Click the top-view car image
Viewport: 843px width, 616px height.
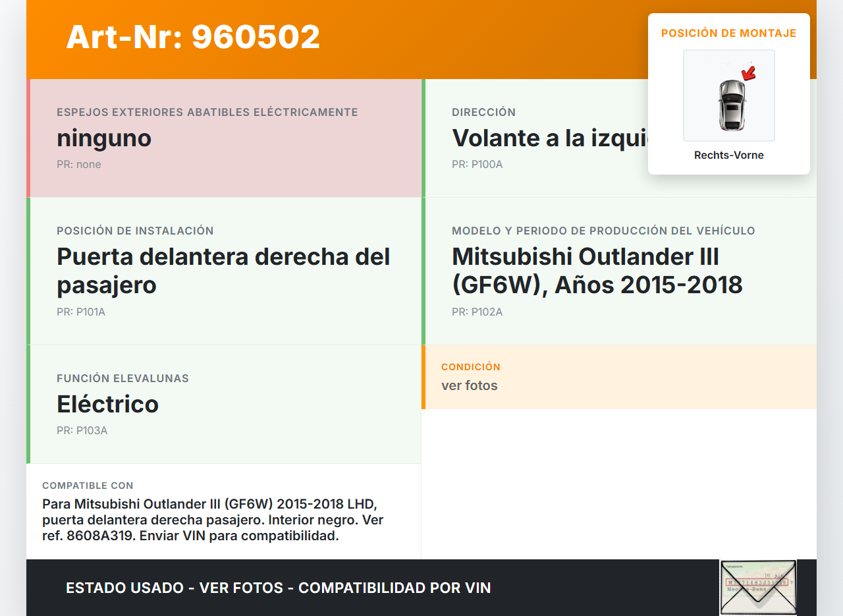tap(731, 104)
